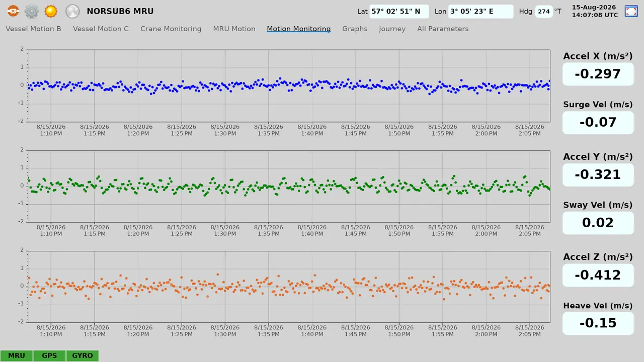Open settings with the gear icon

point(32,11)
